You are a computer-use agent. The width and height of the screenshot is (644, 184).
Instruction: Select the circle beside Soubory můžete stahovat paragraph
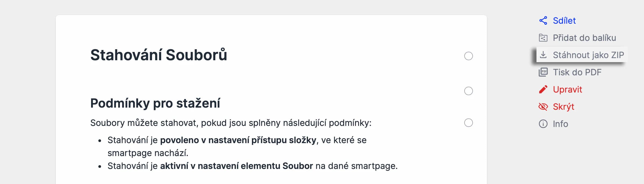pos(469,123)
